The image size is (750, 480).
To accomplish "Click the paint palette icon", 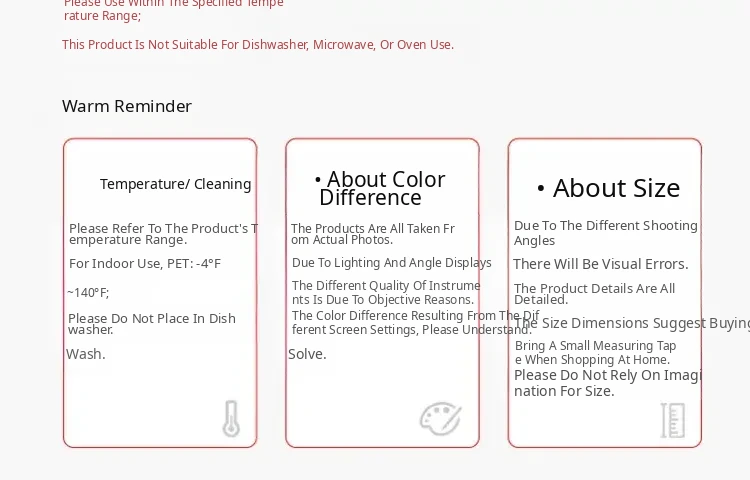I will pos(440,419).
